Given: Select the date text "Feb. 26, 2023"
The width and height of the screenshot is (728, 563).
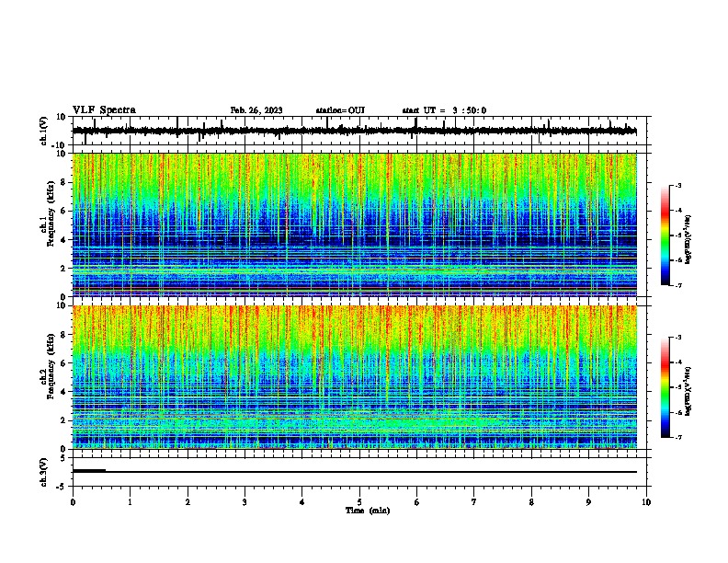Looking at the screenshot, I should coord(256,110).
